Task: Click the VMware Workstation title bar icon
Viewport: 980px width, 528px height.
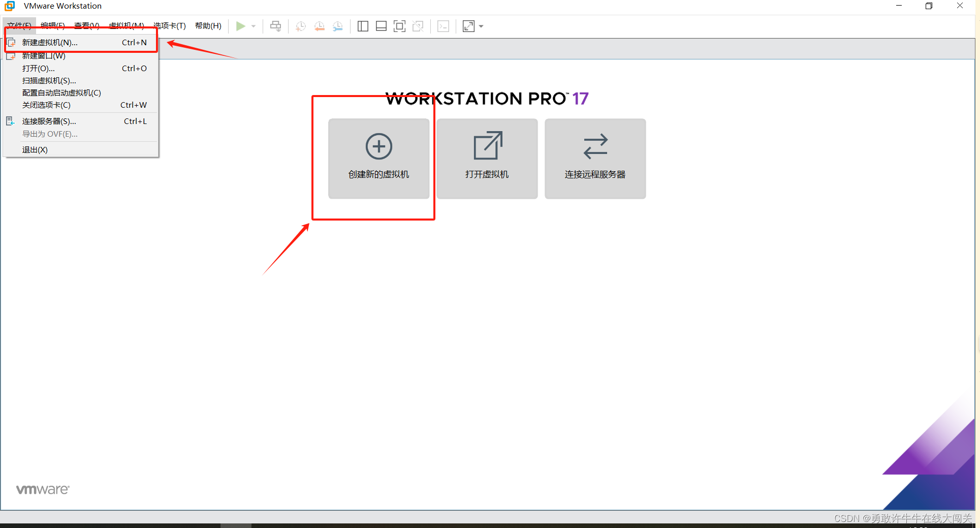Action: 10,6
